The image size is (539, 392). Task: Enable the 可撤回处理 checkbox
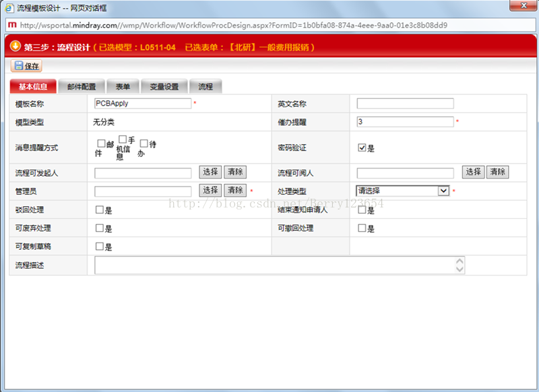(x=362, y=228)
